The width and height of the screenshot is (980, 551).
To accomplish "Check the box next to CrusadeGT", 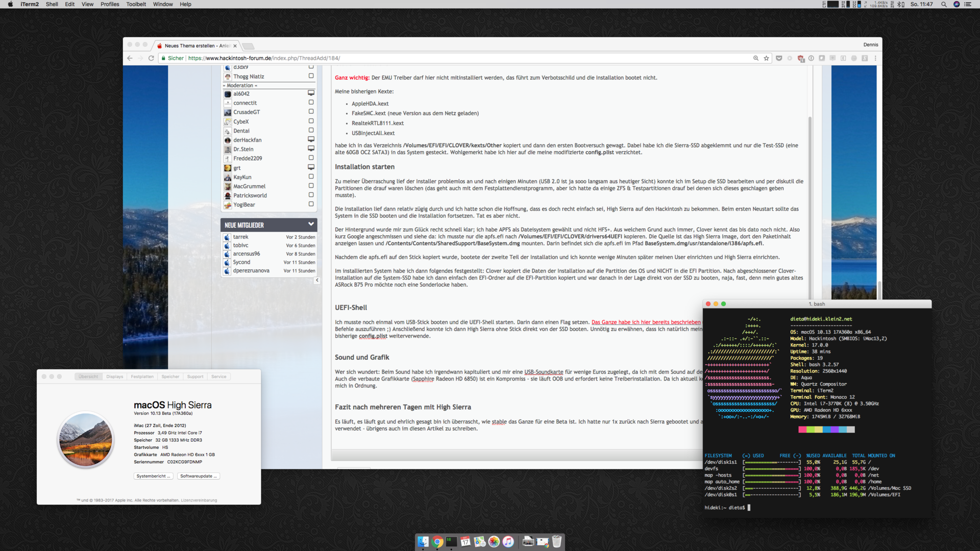I will pyautogui.click(x=311, y=112).
